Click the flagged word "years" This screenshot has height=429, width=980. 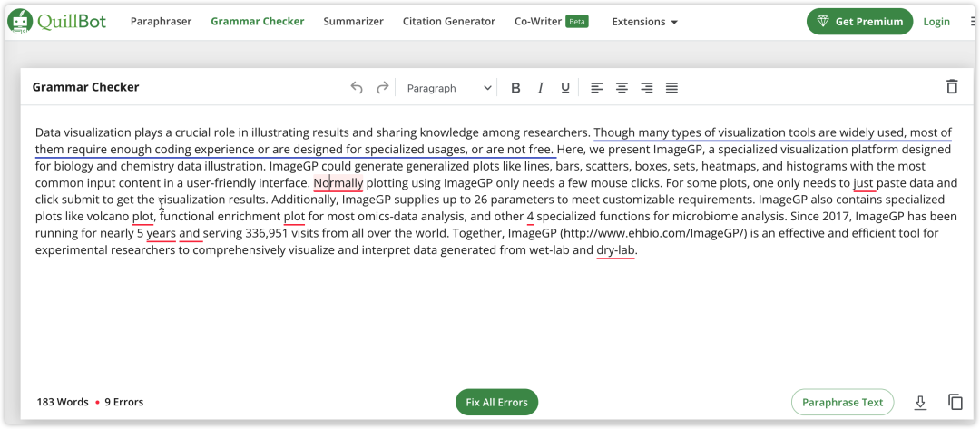(x=162, y=233)
